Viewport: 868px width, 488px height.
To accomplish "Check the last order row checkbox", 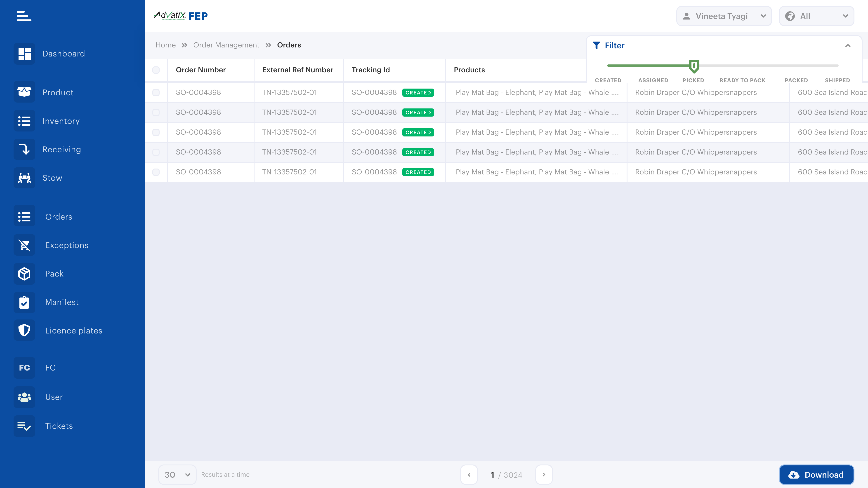I will pos(156,172).
